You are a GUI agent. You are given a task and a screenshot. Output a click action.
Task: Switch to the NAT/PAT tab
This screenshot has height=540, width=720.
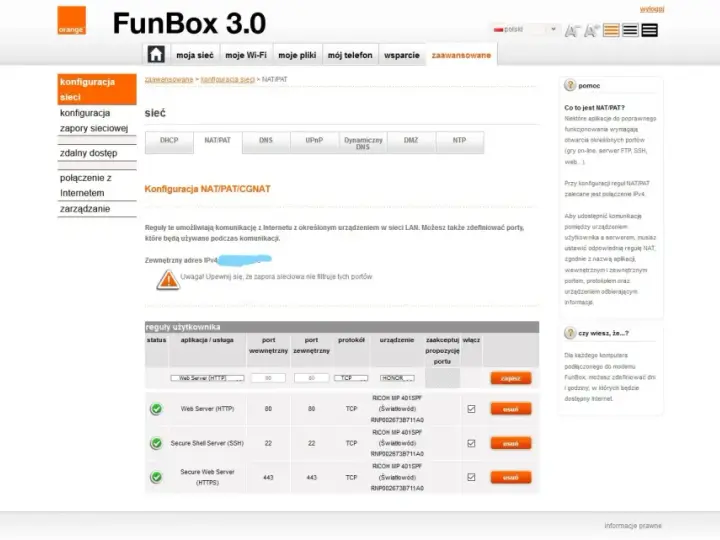[x=218, y=142]
